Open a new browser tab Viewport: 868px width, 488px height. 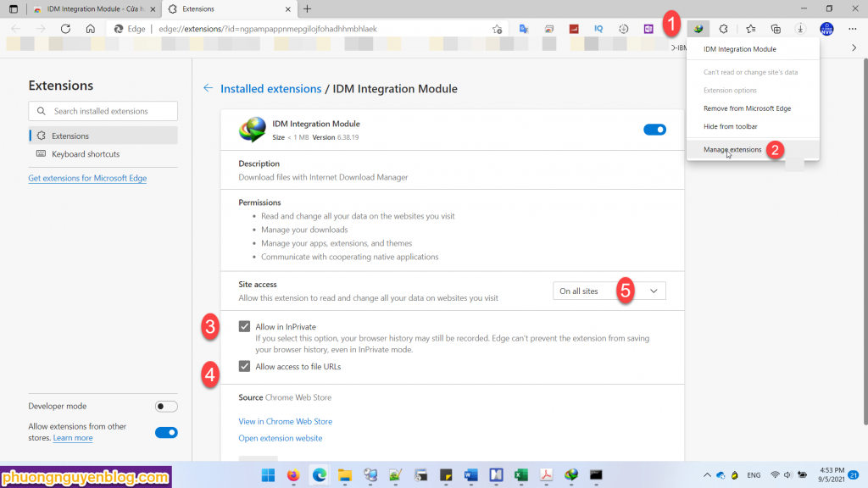pyautogui.click(x=307, y=8)
